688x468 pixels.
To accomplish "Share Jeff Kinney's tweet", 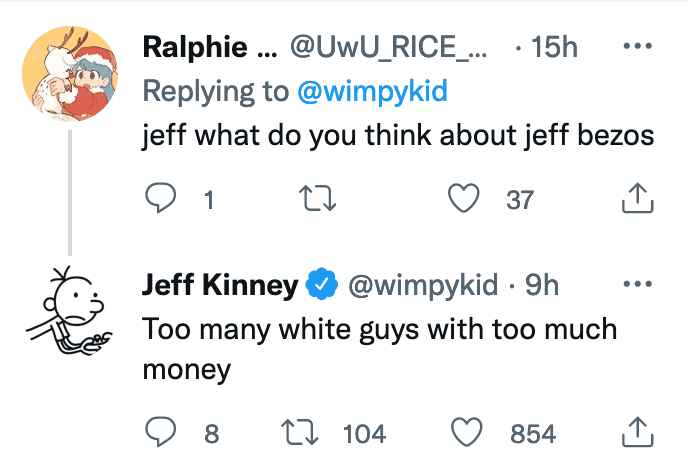I will [636, 433].
